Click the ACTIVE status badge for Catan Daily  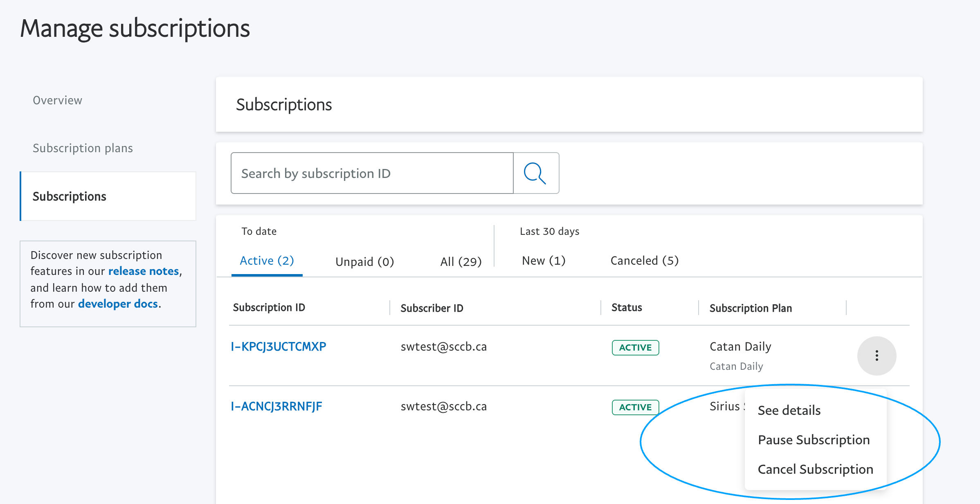point(635,347)
